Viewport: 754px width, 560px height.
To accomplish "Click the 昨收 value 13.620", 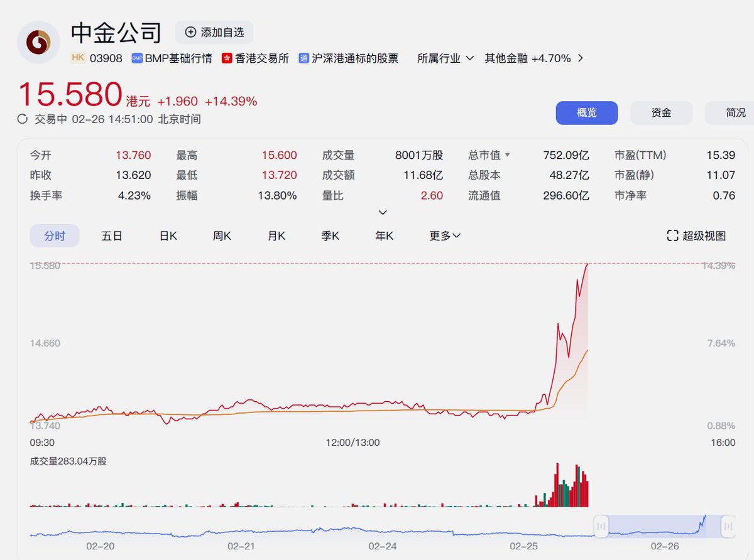I will click(x=133, y=175).
